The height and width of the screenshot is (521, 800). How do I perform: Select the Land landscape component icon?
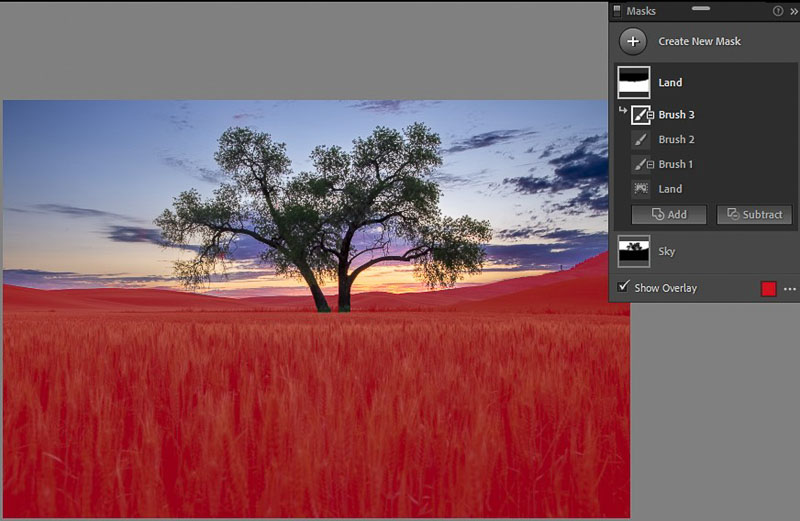pos(641,188)
